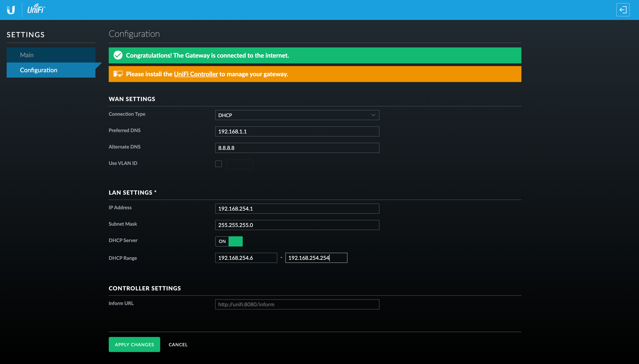Click the LAN IP Address field
Viewport: 639px width, 364px height.
point(297,209)
